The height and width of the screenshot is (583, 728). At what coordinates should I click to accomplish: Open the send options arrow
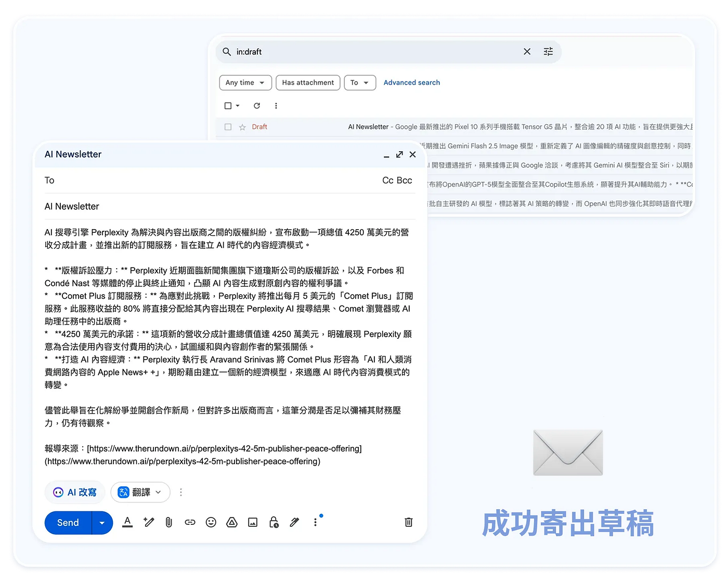click(x=102, y=523)
